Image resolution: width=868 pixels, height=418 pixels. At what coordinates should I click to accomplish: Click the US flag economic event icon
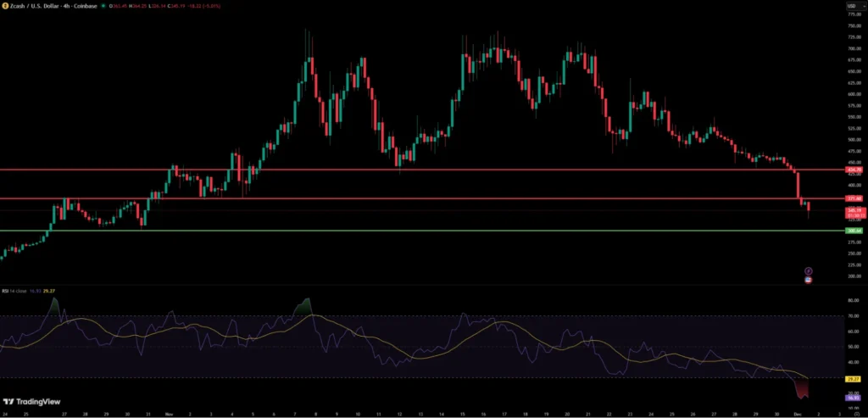click(808, 279)
